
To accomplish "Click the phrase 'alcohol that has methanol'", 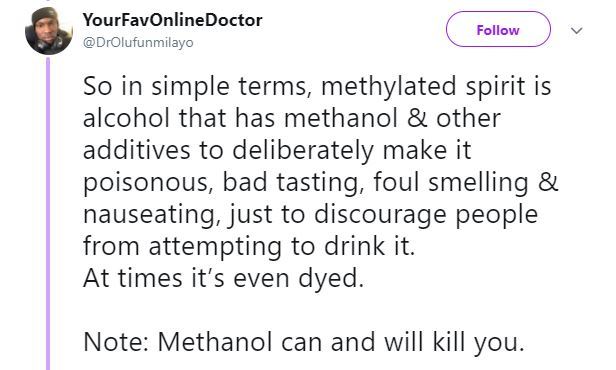I will [240, 118].
